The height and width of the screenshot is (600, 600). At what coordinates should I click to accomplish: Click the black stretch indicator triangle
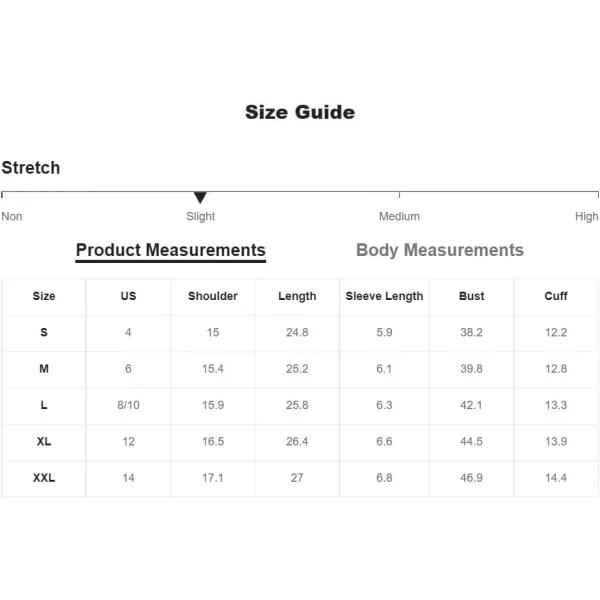click(x=200, y=197)
